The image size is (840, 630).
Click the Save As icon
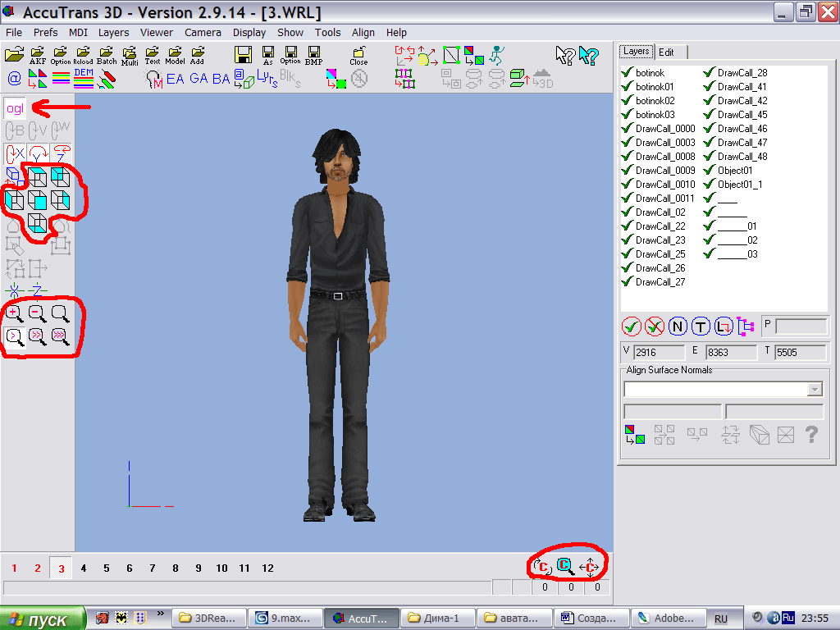click(x=268, y=56)
